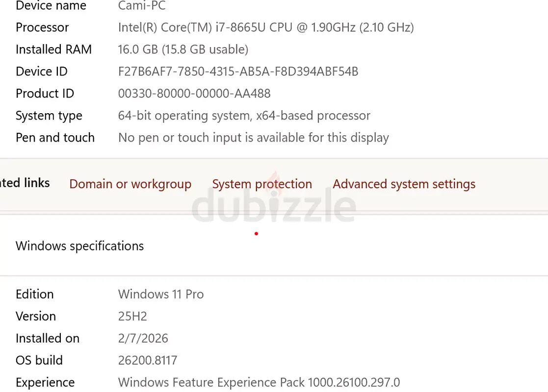The image size is (548, 392).
Task: Click the pen or touch input message
Action: (x=253, y=138)
